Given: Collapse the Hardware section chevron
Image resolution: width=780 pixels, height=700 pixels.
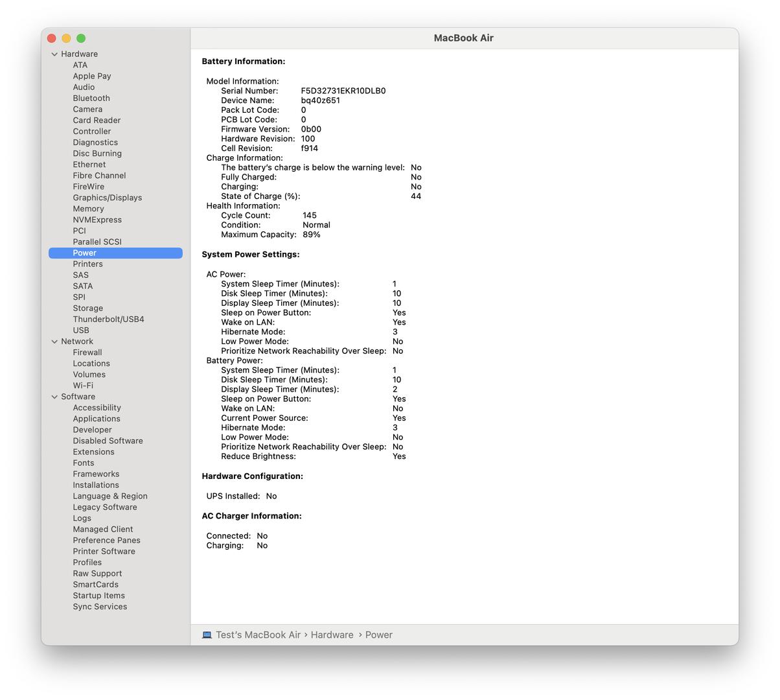Looking at the screenshot, I should pos(54,54).
